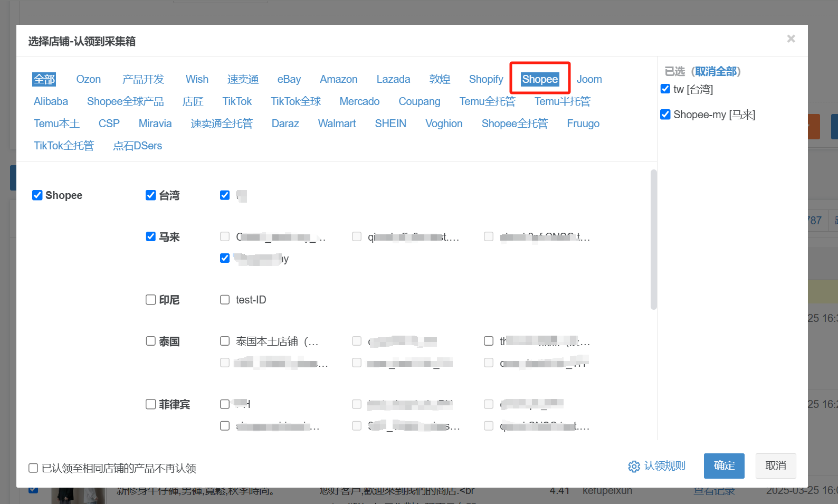Switch to the Daraz tab
Viewport: 838px width, 504px height.
(x=285, y=123)
